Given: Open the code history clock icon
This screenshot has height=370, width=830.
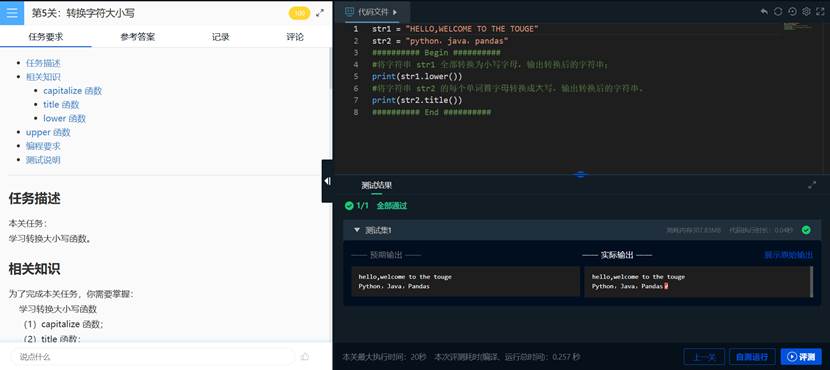Looking at the screenshot, I should click(792, 12).
